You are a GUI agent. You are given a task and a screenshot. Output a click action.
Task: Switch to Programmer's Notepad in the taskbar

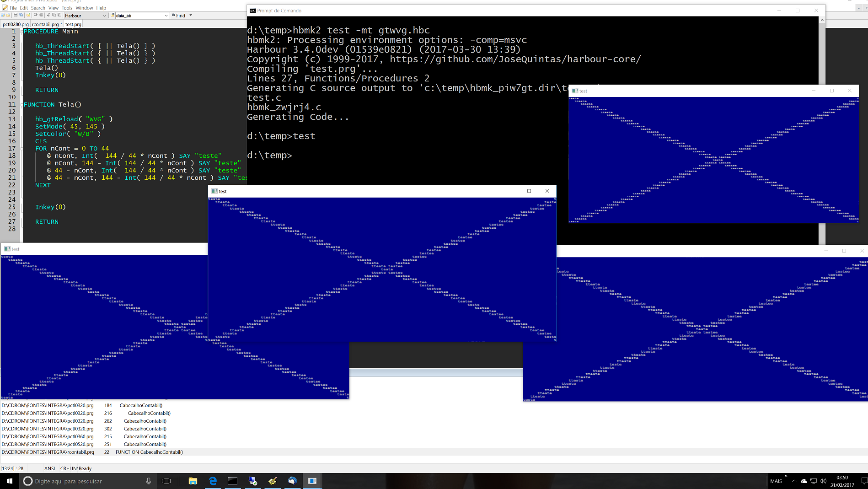(x=273, y=481)
